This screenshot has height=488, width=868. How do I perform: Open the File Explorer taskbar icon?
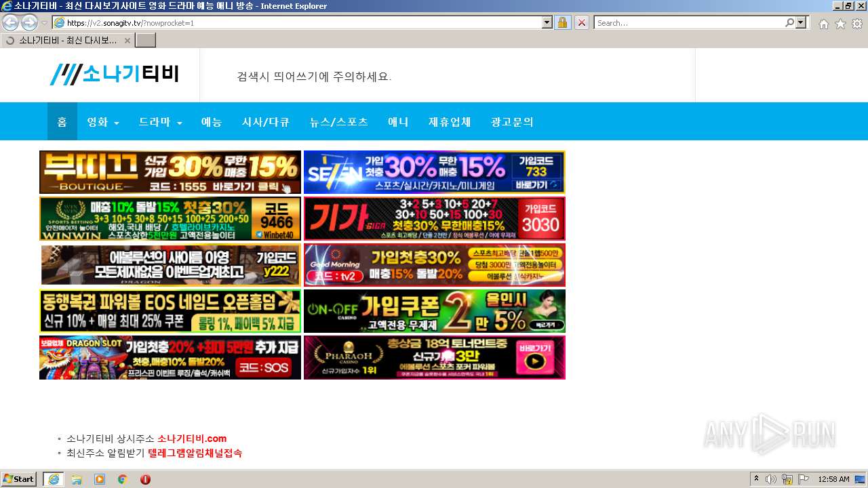pos(77,479)
